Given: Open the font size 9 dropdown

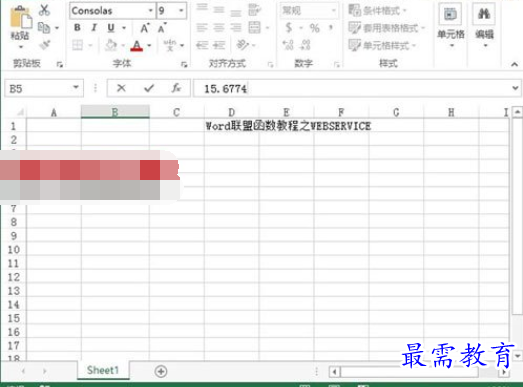Looking at the screenshot, I should tap(181, 10).
